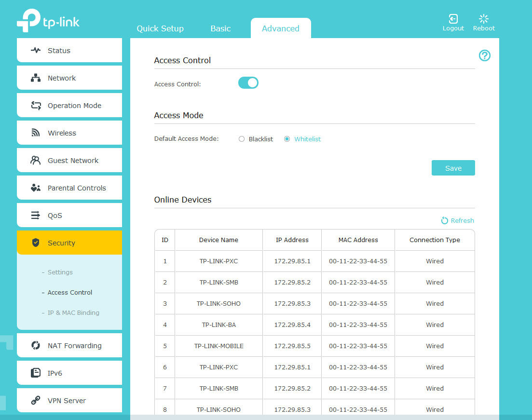Click the QoS lines icon
The height and width of the screenshot is (420, 532).
coord(36,215)
